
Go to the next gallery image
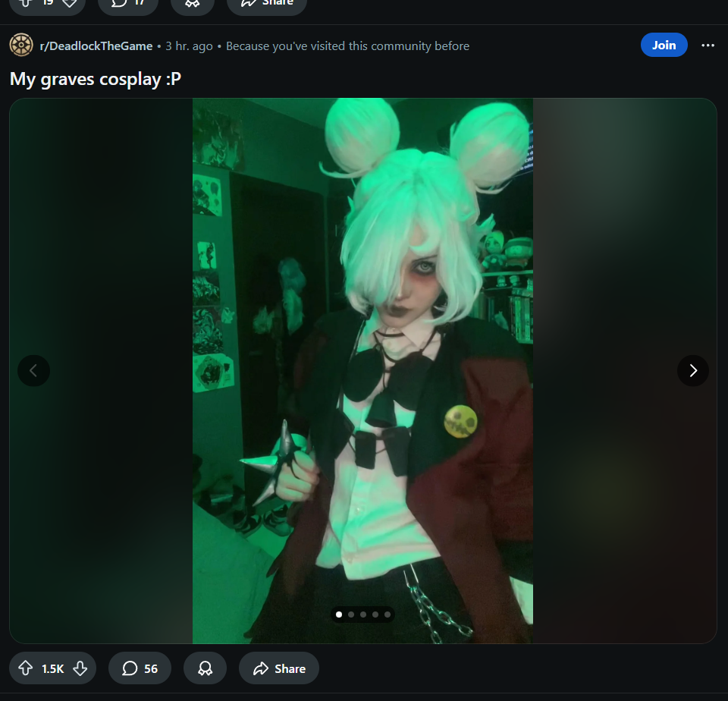click(x=692, y=371)
